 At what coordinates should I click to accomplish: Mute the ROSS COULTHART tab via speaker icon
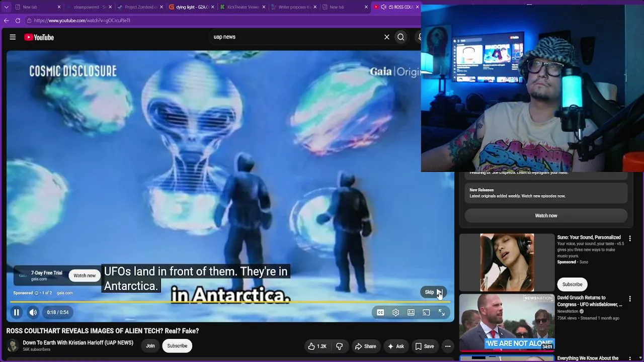pyautogui.click(x=383, y=7)
